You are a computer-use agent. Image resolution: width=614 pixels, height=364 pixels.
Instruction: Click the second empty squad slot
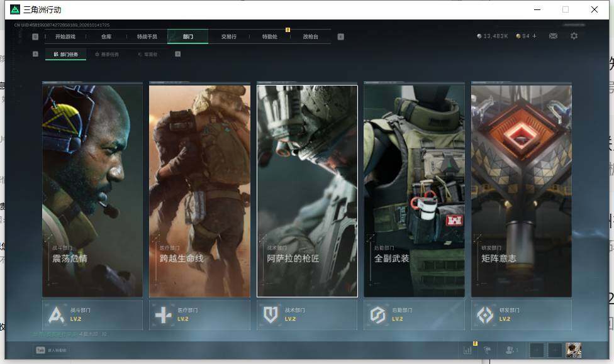click(x=555, y=350)
